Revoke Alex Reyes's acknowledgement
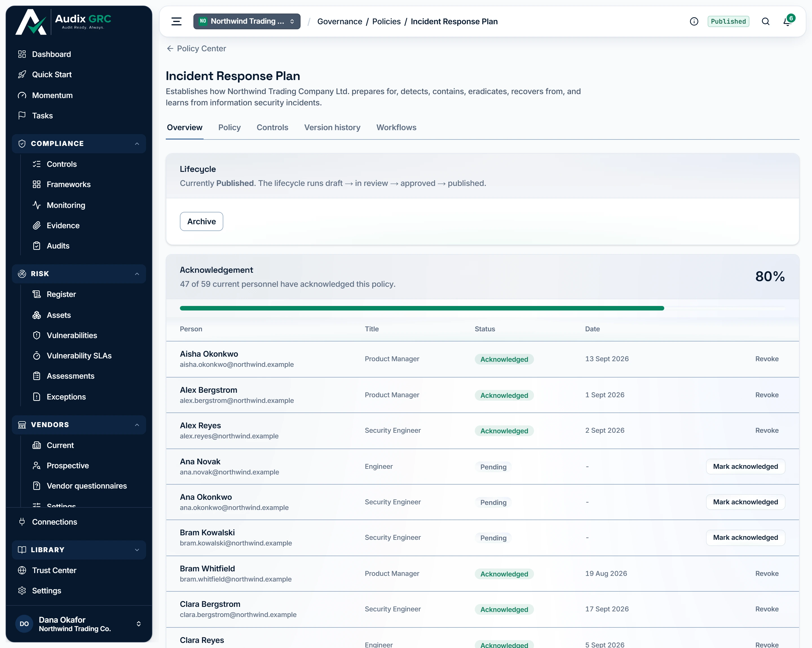Viewport: 812px width, 648px height. [767, 430]
